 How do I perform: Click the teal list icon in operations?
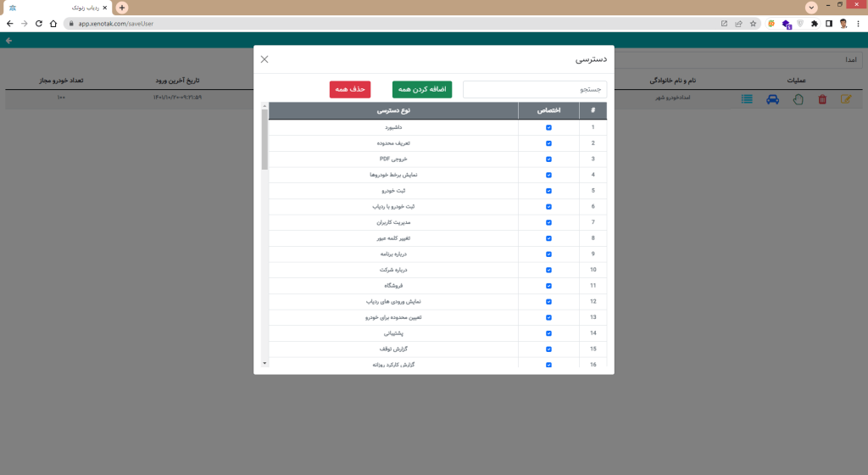point(747,99)
